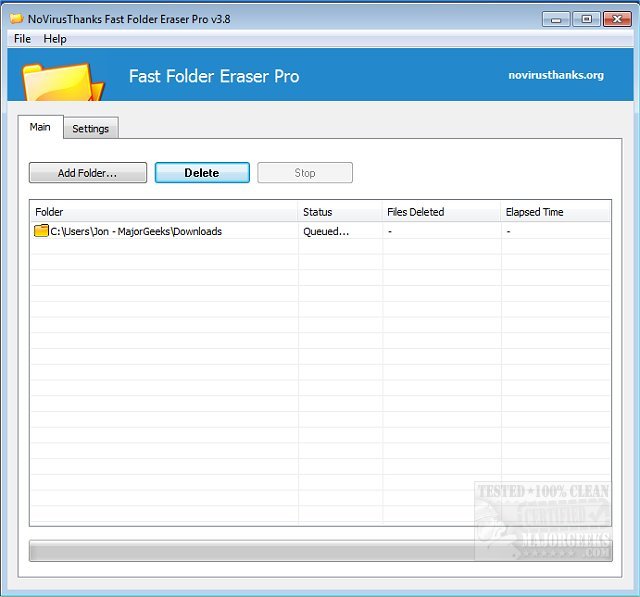640x597 pixels.
Task: Click the novirusthanks.org link in banner
Action: click(x=556, y=75)
